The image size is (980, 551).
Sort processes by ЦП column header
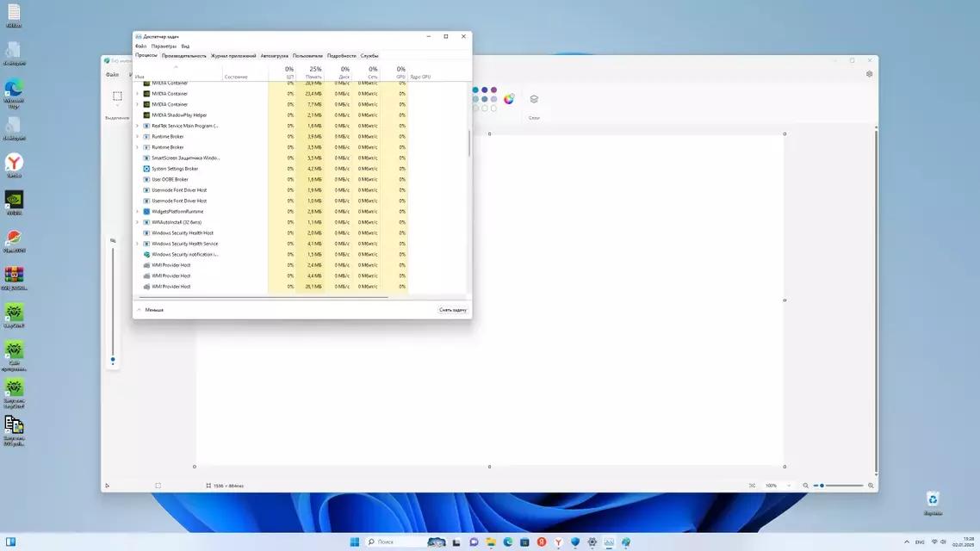283,71
